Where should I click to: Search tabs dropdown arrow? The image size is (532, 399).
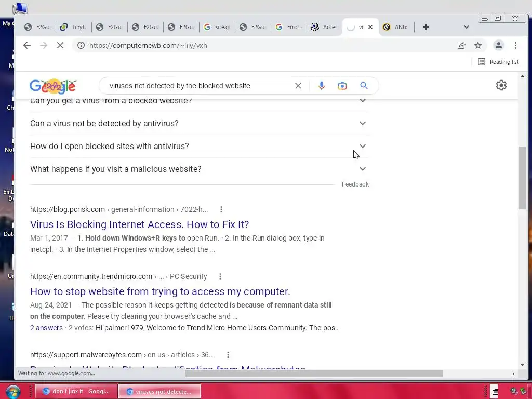tap(466, 27)
